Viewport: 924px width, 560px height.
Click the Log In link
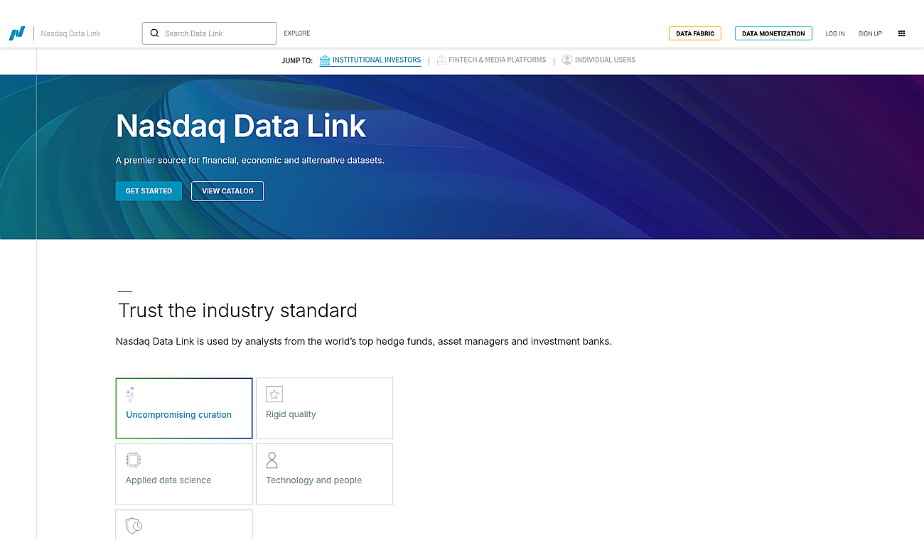(x=835, y=33)
